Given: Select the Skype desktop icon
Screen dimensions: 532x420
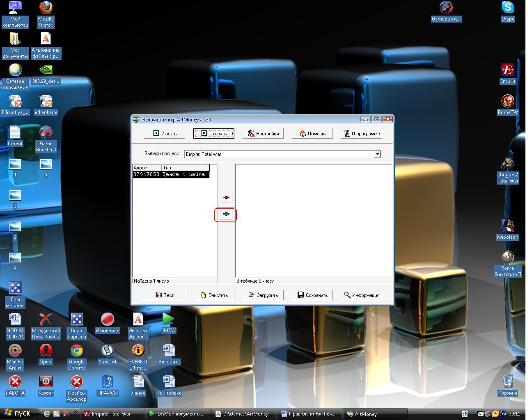Looking at the screenshot, I should (508, 11).
